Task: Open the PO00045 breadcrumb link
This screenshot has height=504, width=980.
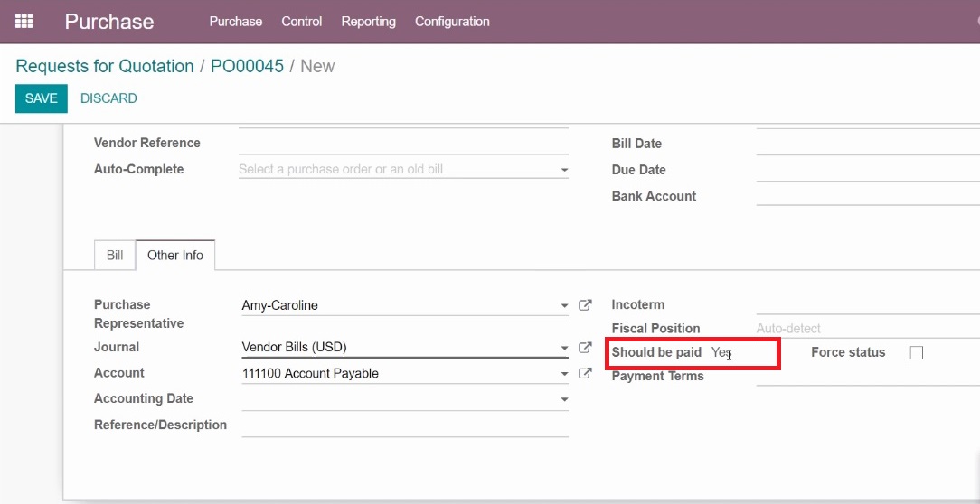Action: click(247, 66)
